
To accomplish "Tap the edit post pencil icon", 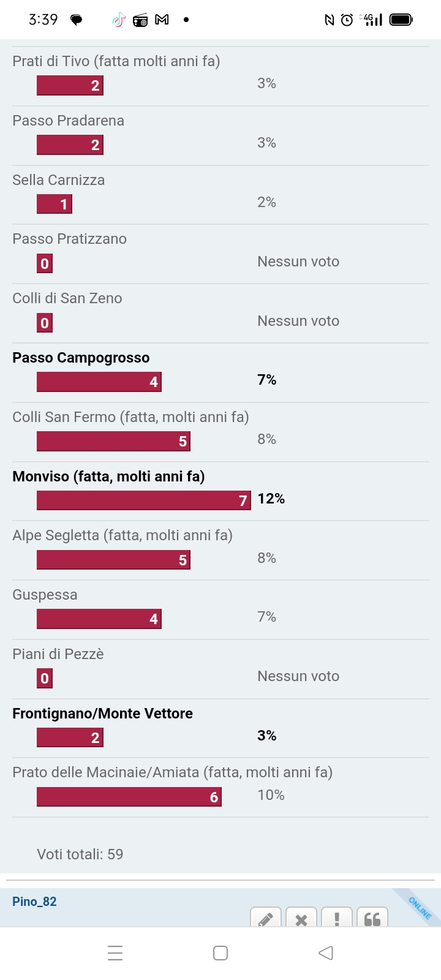I will 266,918.
